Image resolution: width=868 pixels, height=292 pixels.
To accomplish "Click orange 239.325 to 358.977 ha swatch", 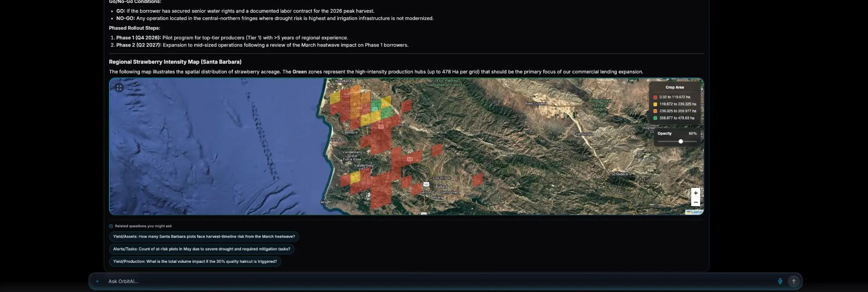I will point(655,111).
